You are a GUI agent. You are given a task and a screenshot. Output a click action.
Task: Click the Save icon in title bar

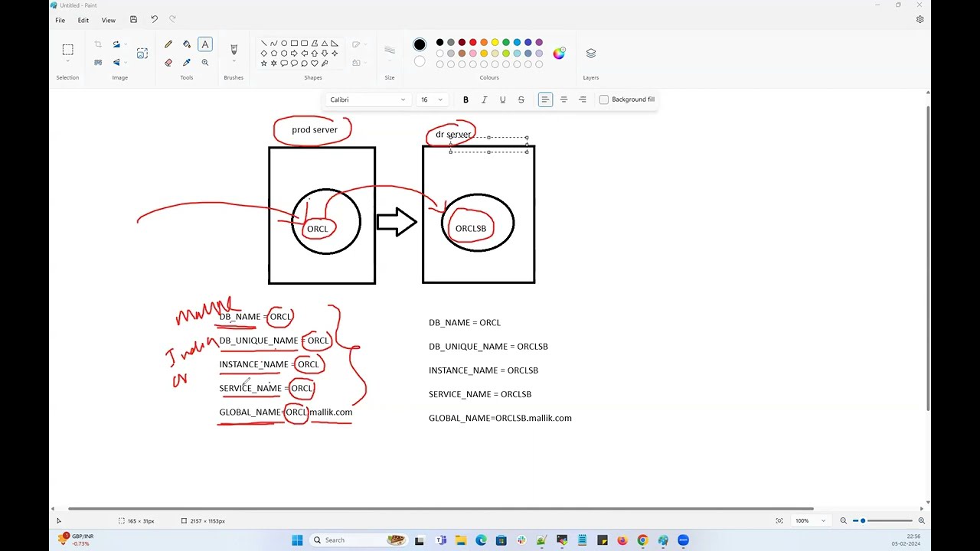[133, 19]
